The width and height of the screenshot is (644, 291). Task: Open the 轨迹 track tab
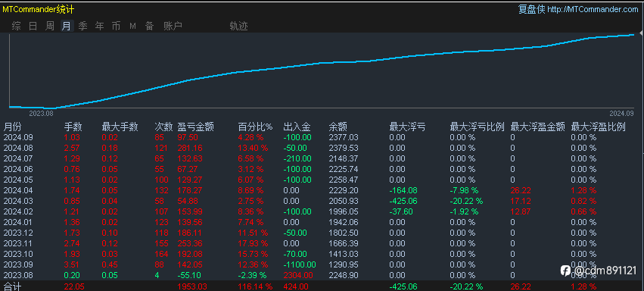238,27
